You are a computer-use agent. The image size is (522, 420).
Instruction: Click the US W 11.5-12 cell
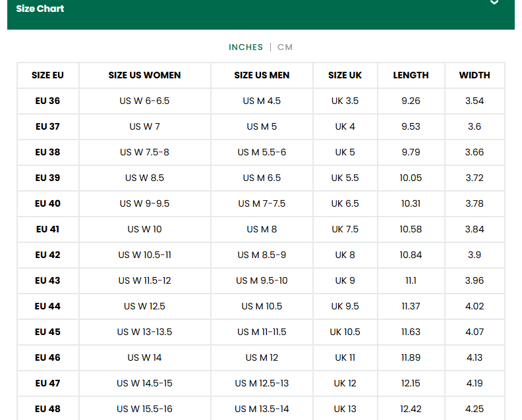click(144, 280)
